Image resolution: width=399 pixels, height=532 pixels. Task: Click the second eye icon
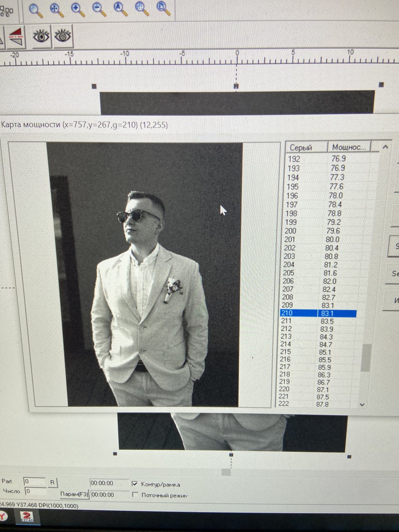63,36
